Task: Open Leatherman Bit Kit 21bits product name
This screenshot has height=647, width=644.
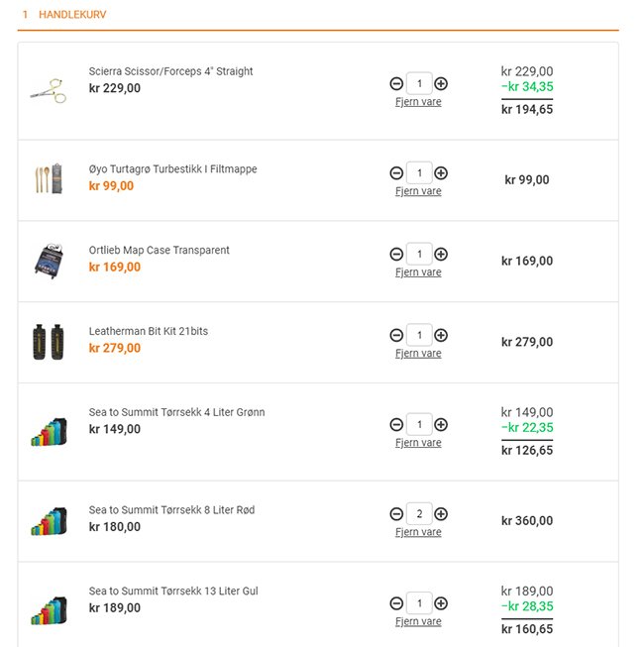Action: point(148,331)
